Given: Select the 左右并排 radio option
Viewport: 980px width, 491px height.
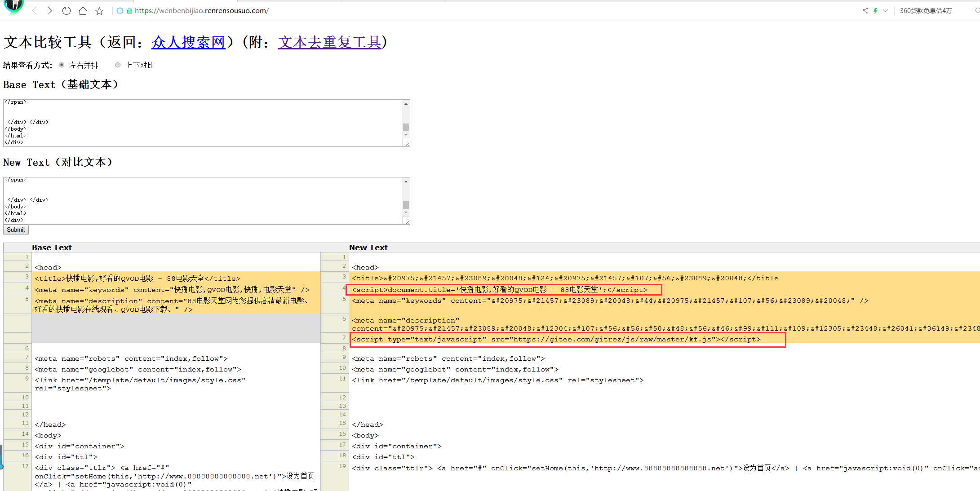Looking at the screenshot, I should pos(62,65).
